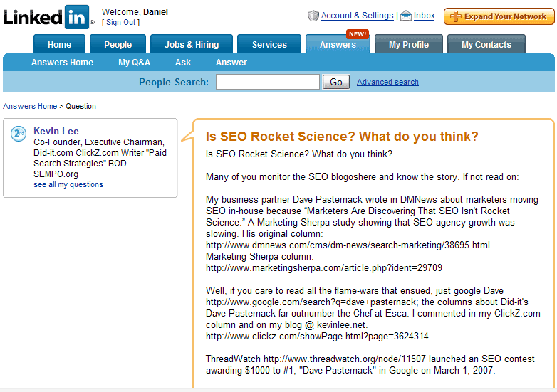Viewport: 557px width, 392px height.
Task: Click Expand Your Network button
Action: coord(499,16)
